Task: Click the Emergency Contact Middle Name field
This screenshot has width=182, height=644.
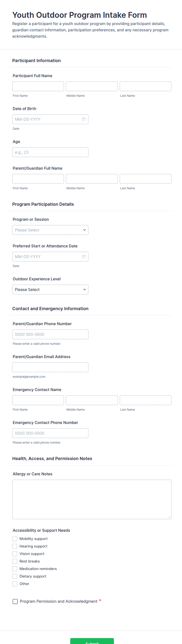Action: tap(92, 400)
